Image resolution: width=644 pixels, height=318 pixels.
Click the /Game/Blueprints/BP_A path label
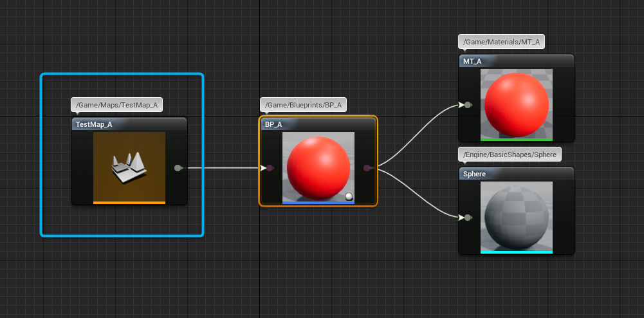click(x=304, y=105)
